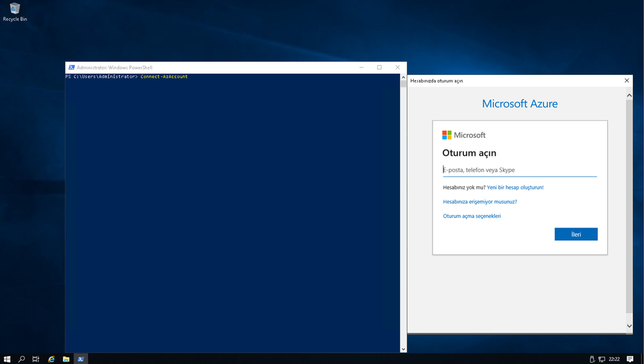
Task: Open Task View on the taskbar
Action: [x=35, y=359]
